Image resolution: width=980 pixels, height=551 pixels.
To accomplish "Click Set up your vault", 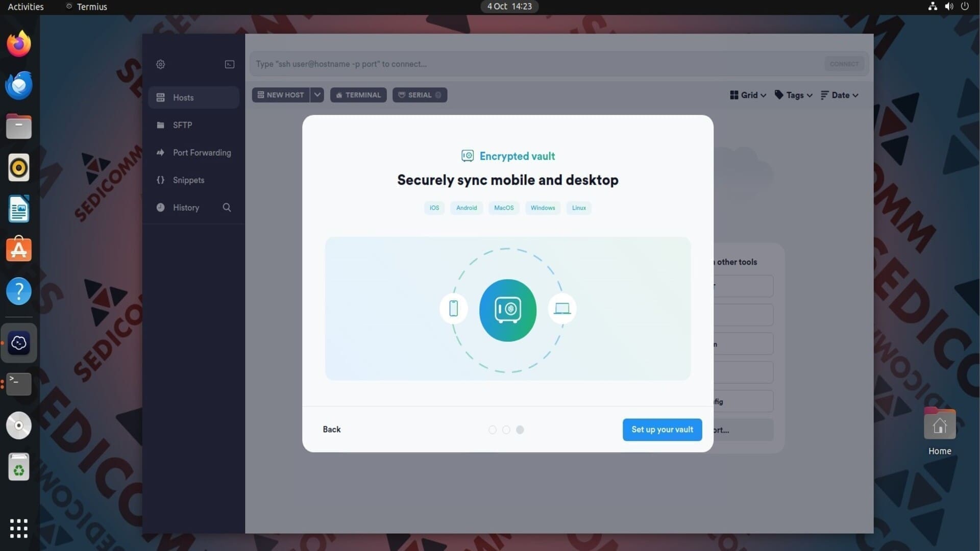I will point(662,430).
